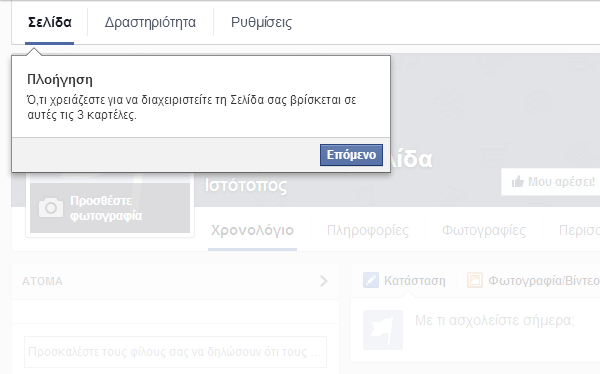The width and height of the screenshot is (600, 374).
Task: Click the Μου αρέσει! like button
Action: (551, 182)
